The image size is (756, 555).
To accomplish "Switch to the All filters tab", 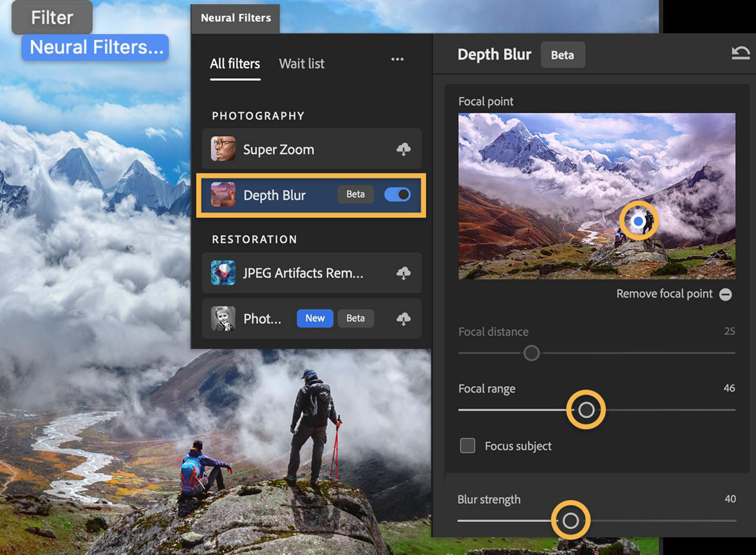I will click(234, 64).
